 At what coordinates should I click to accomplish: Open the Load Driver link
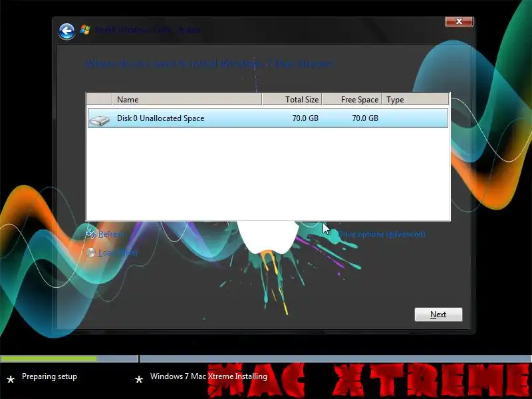[118, 253]
